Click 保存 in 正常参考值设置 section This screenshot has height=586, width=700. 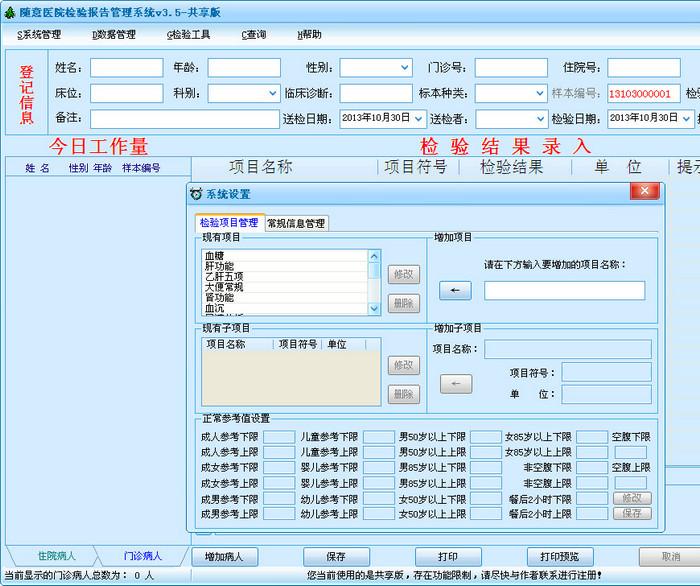(632, 514)
